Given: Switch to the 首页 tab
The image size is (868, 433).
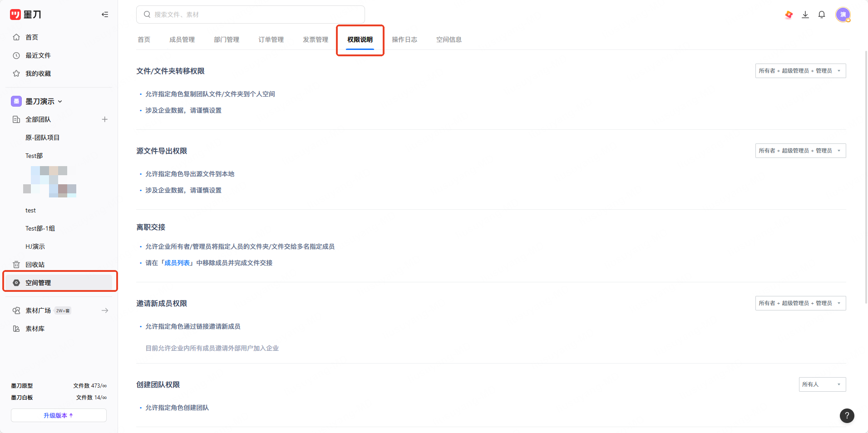Looking at the screenshot, I should click(x=144, y=39).
